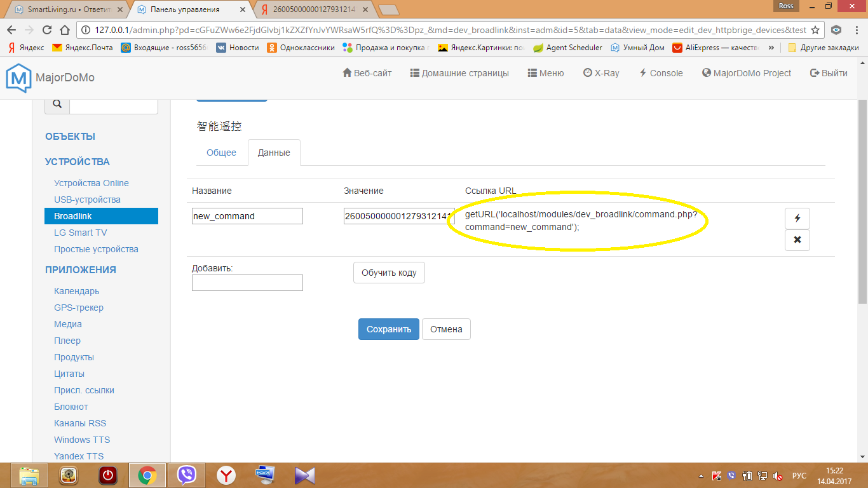Show bookmarks overflow with the » chevron

tap(771, 48)
